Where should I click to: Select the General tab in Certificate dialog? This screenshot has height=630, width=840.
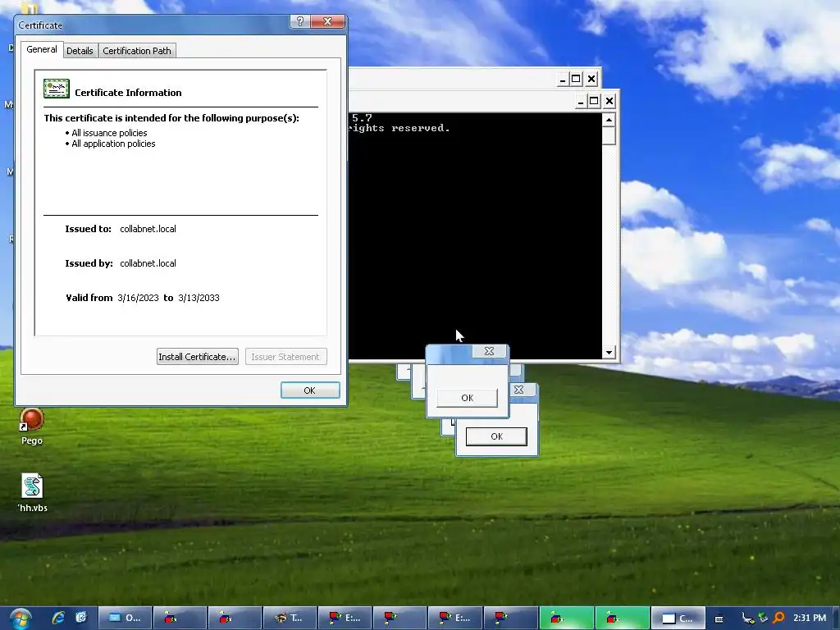42,49
